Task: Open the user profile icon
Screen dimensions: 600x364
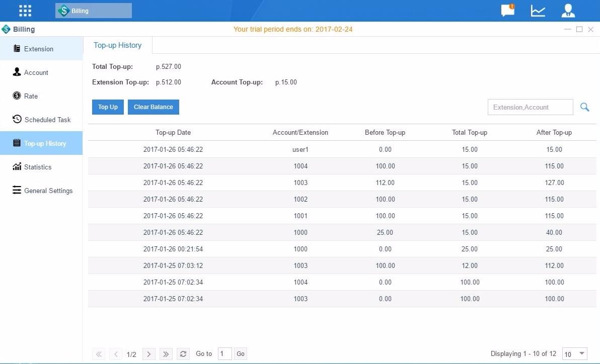Action: pos(568,11)
